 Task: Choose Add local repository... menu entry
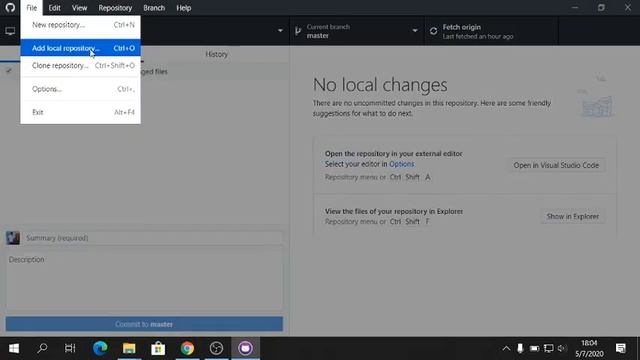(80, 48)
